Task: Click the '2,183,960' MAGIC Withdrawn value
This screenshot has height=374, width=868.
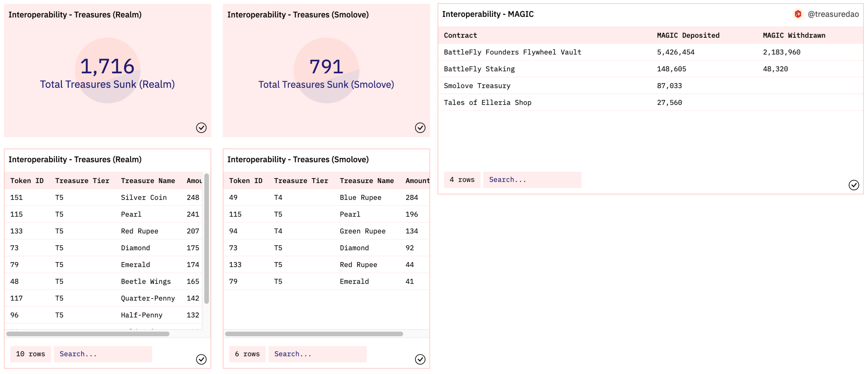Action: (782, 52)
